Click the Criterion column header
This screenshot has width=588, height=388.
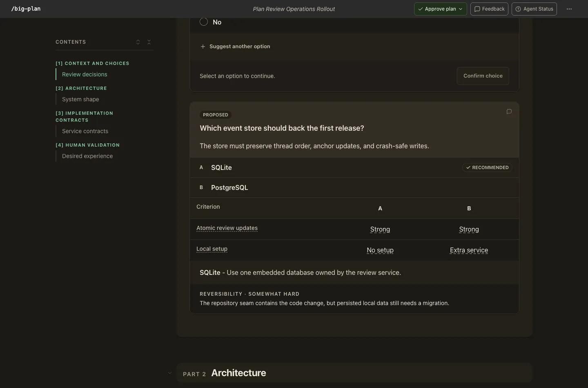(208, 207)
